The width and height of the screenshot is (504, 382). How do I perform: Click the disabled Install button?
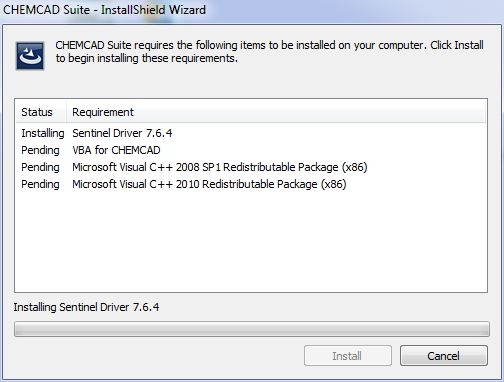click(348, 356)
